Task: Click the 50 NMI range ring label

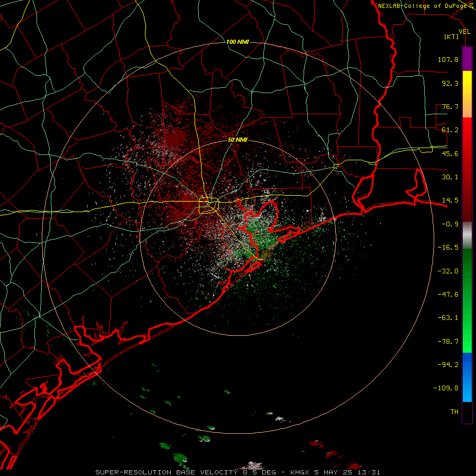Action: [x=237, y=140]
